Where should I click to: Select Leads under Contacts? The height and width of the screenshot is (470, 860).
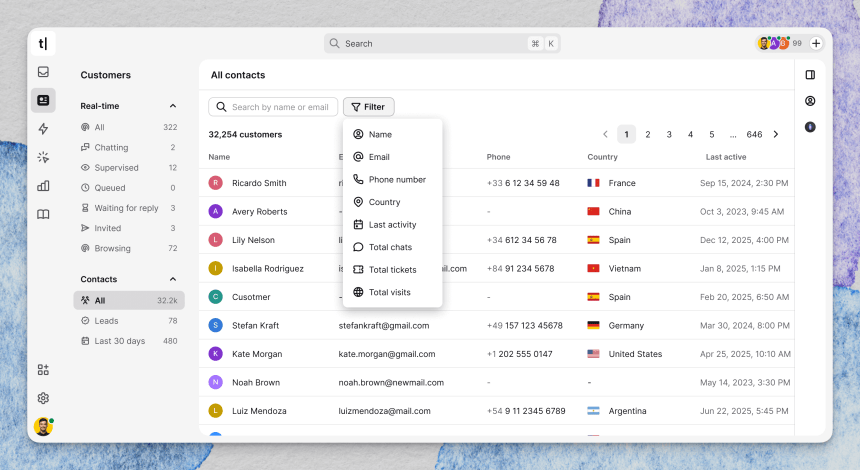pyautogui.click(x=129, y=321)
